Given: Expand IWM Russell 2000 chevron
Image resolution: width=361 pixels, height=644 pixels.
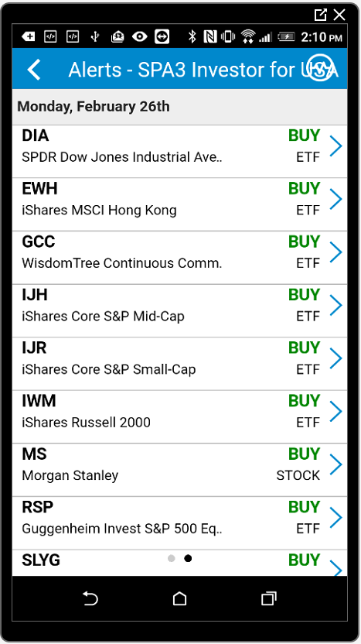Looking at the screenshot, I should (336, 411).
